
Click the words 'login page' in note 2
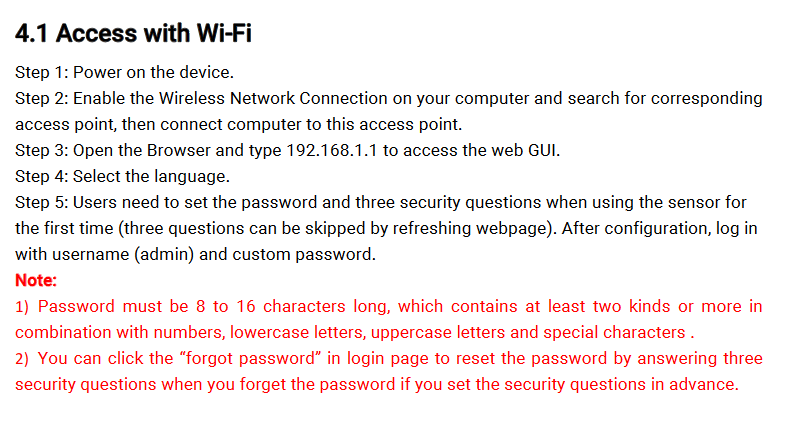point(388,359)
